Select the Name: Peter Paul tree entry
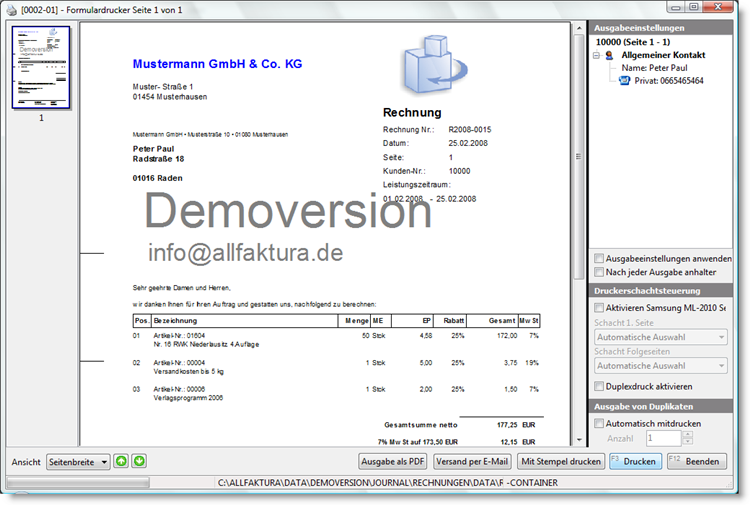This screenshot has height=505, width=750. tap(660, 68)
